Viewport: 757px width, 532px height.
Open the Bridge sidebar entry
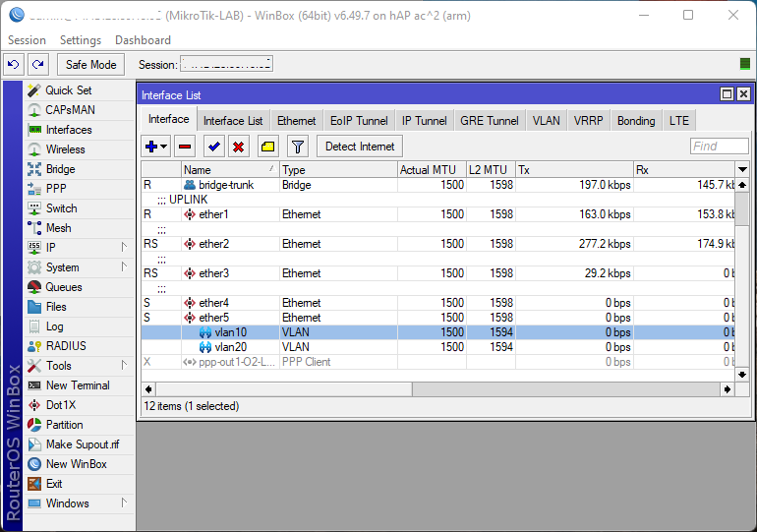click(x=79, y=169)
